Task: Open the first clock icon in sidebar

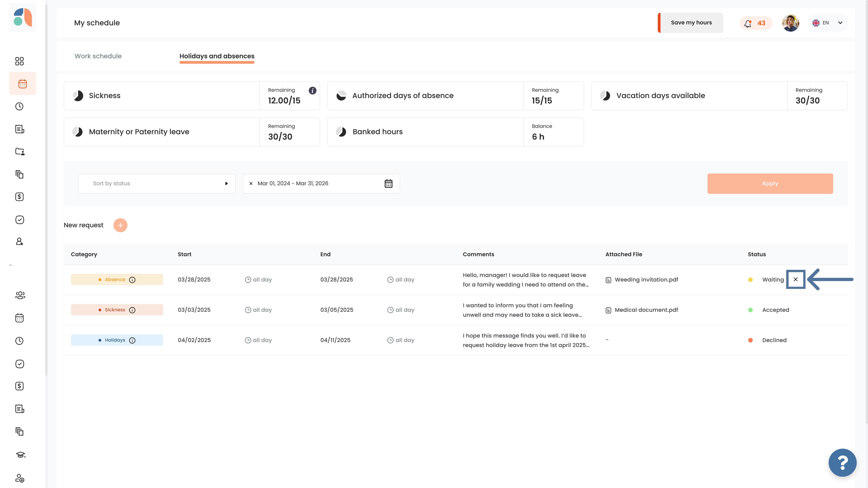Action: (x=20, y=106)
